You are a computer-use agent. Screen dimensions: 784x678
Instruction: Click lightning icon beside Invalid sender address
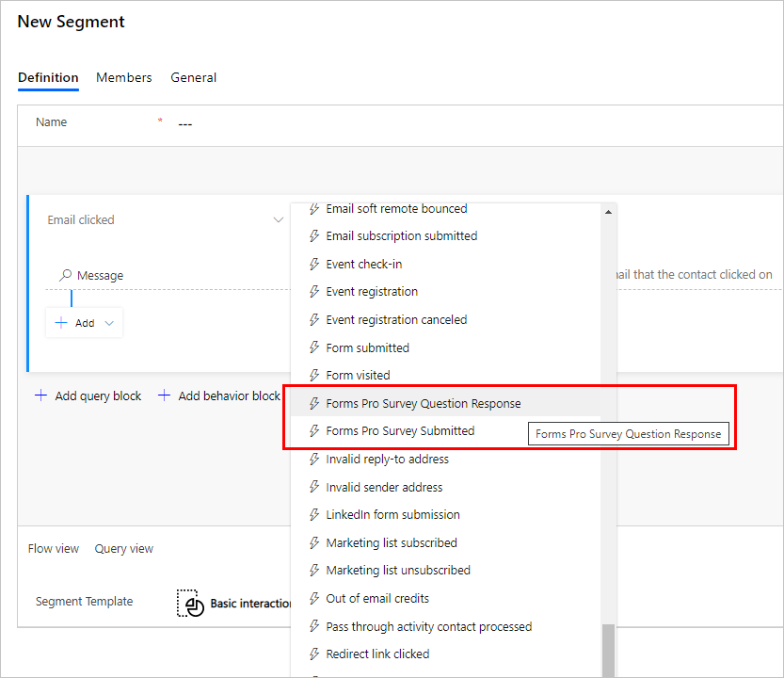[314, 487]
